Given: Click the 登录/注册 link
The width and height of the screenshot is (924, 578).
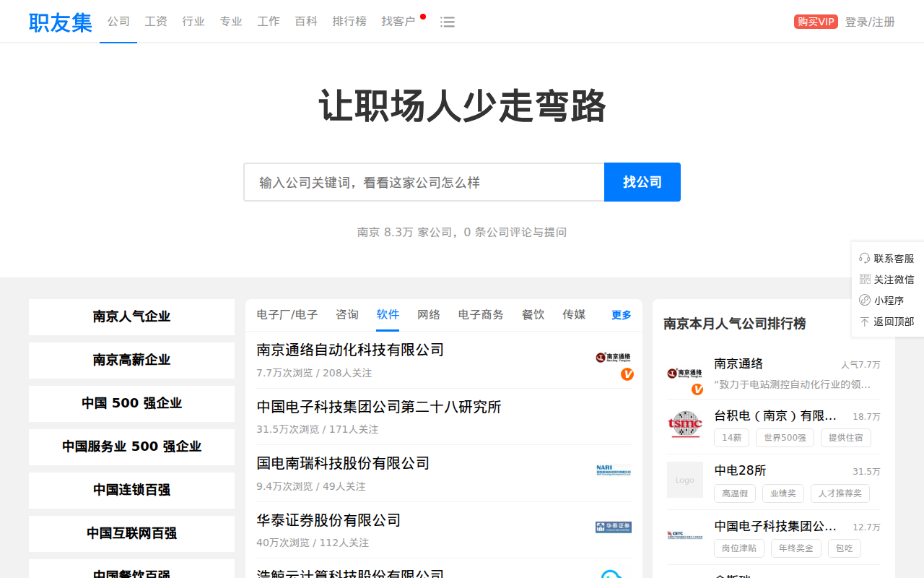Looking at the screenshot, I should point(870,22).
